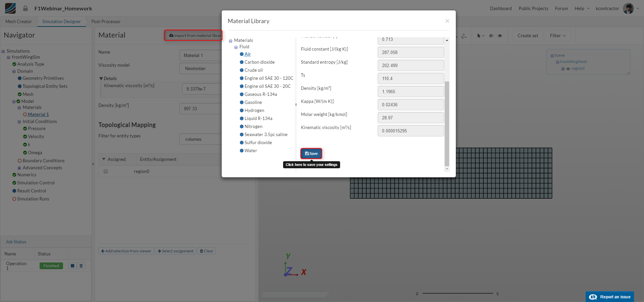Click the Select assignment button
644x302 pixels.
(175, 251)
